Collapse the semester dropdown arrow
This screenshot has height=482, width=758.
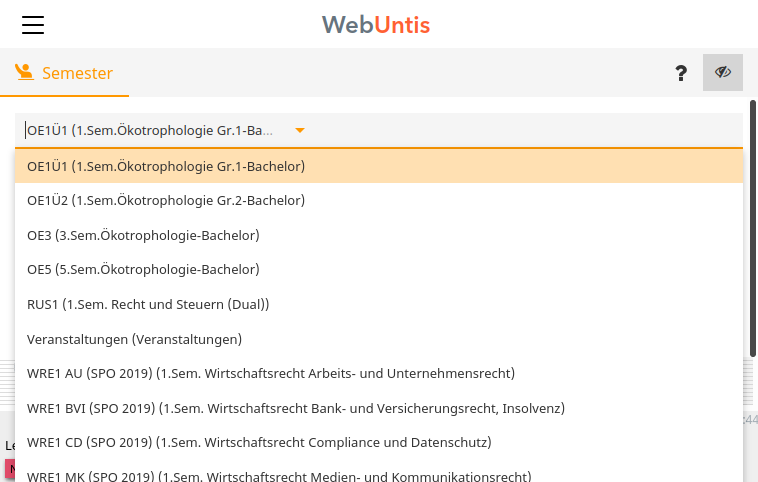pos(299,130)
